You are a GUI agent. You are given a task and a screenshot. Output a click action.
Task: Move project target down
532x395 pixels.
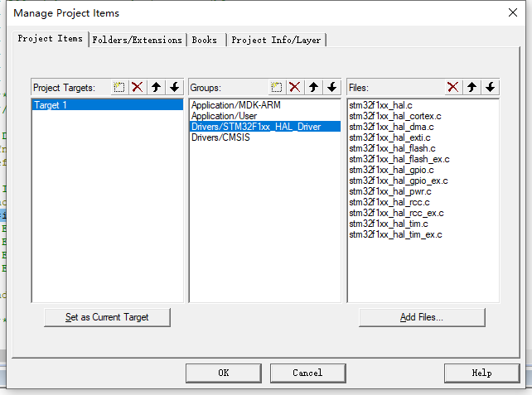175,88
